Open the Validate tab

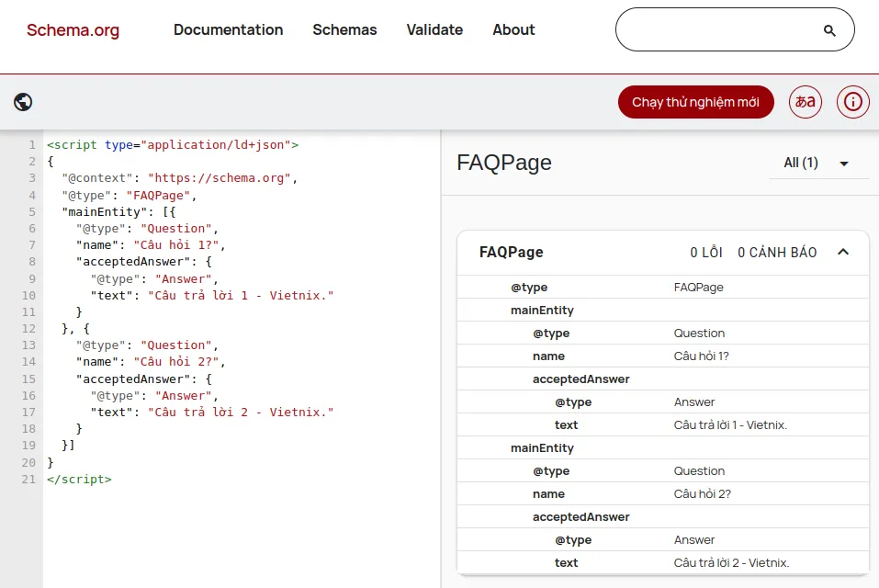point(434,29)
